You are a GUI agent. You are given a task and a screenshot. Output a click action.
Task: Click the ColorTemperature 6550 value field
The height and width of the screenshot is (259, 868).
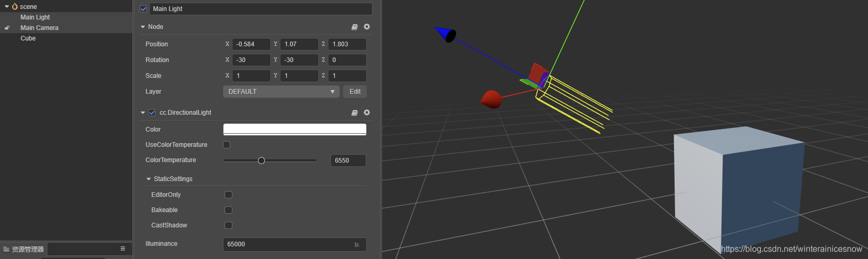tap(348, 161)
